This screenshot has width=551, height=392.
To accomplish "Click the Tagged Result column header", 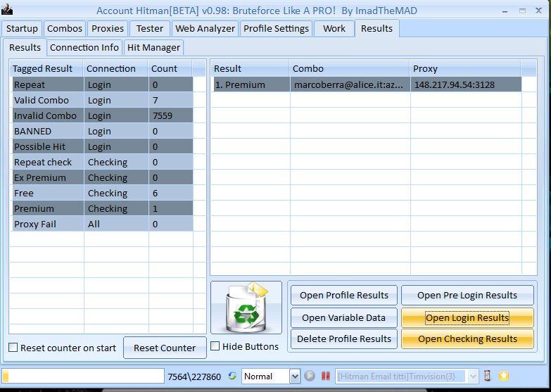I will [46, 68].
